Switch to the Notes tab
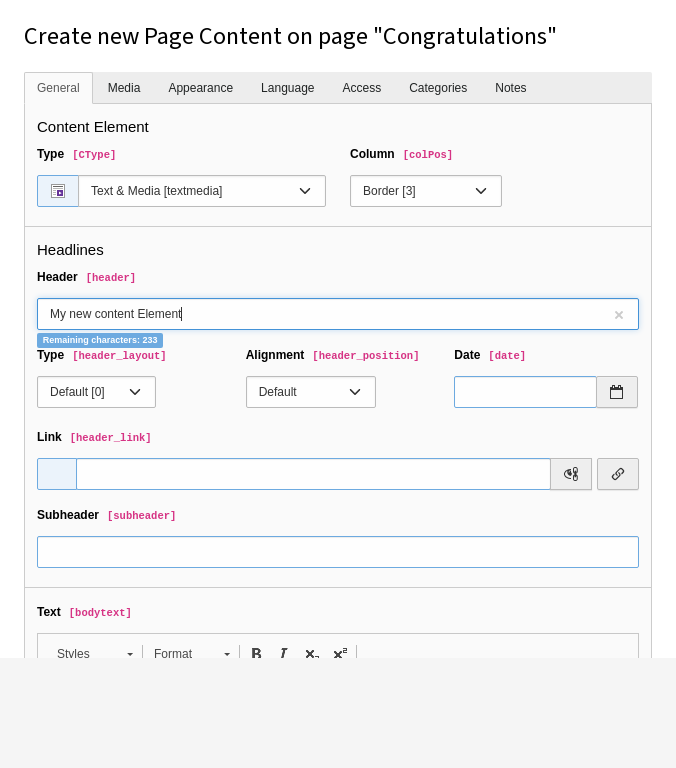The image size is (676, 768). point(510,88)
